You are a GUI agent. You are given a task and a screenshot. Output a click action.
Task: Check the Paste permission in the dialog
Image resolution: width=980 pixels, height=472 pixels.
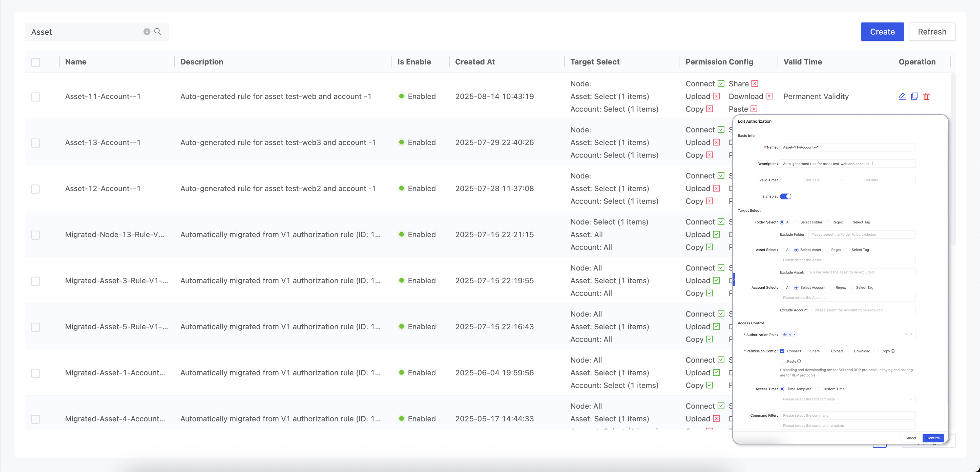point(782,362)
